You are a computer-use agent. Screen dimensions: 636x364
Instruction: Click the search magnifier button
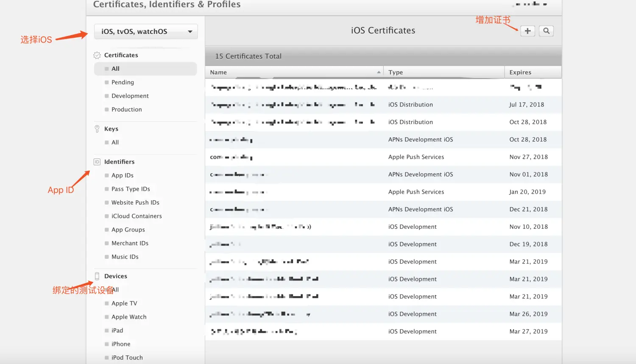coord(546,31)
